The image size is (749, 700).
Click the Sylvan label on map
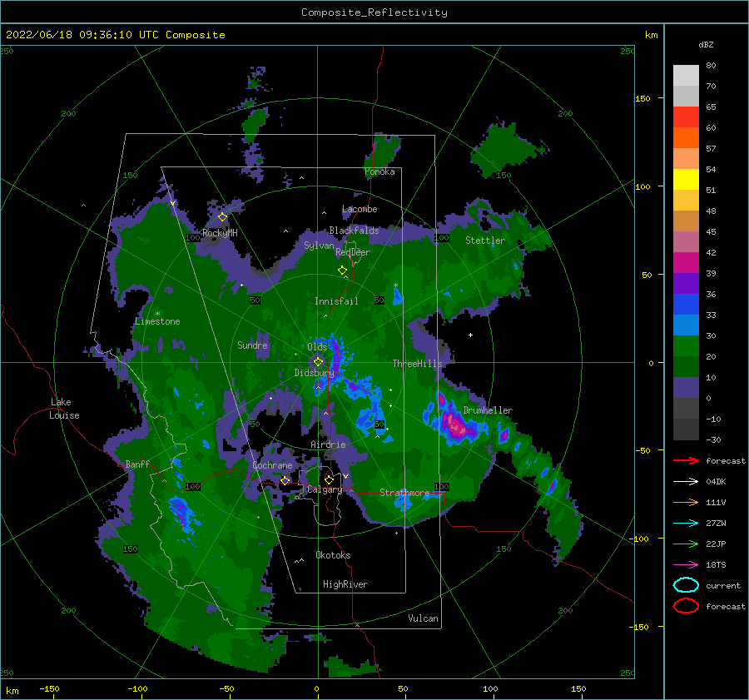[319, 246]
